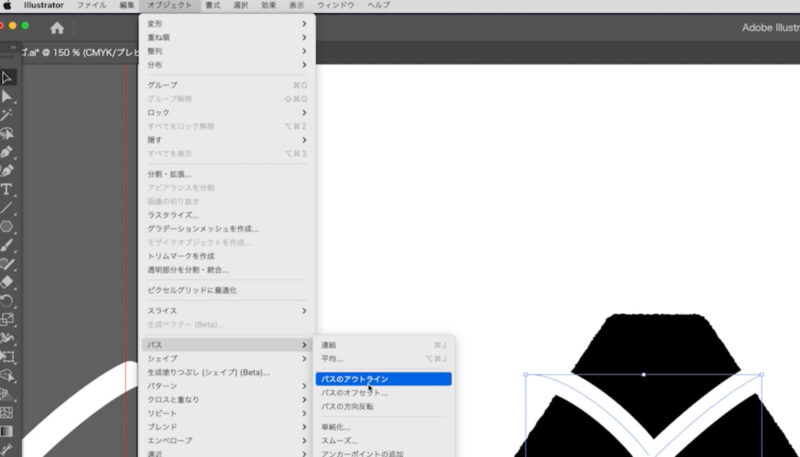
Task: Open the ファイル menu
Action: [x=92, y=5]
